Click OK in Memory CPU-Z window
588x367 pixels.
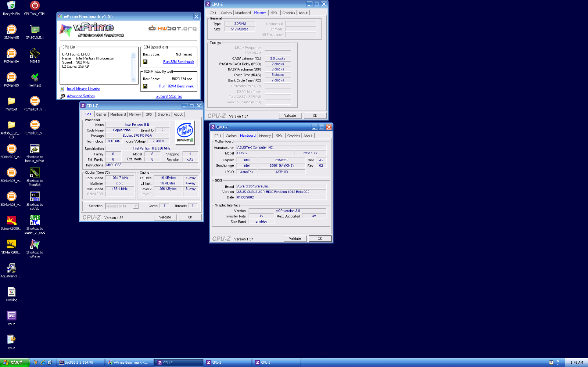315,116
